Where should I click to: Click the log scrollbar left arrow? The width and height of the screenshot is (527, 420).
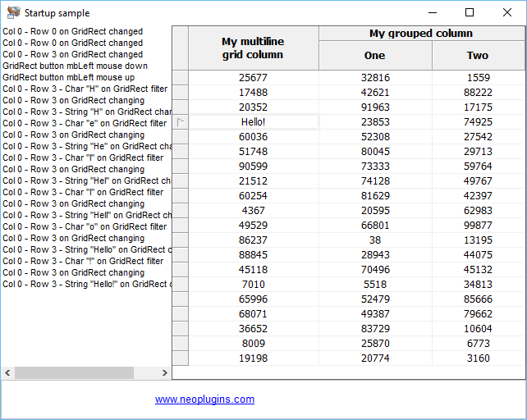pyautogui.click(x=7, y=372)
